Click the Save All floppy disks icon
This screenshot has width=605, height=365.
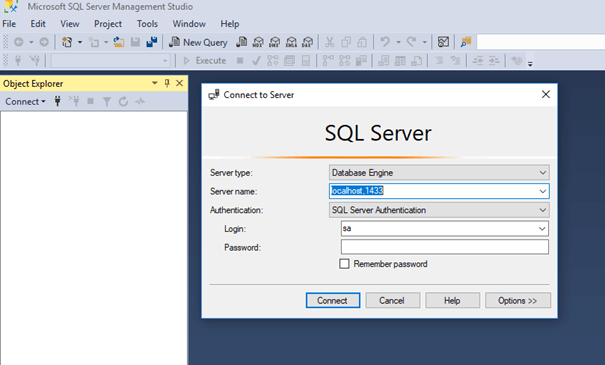tap(152, 42)
